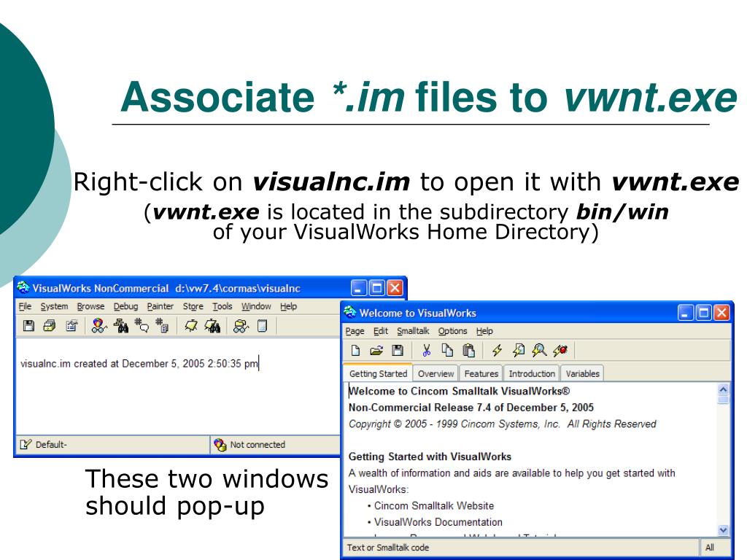Open the Help menu in Welcome to VisualWorks window
747x560 pixels.
(484, 331)
